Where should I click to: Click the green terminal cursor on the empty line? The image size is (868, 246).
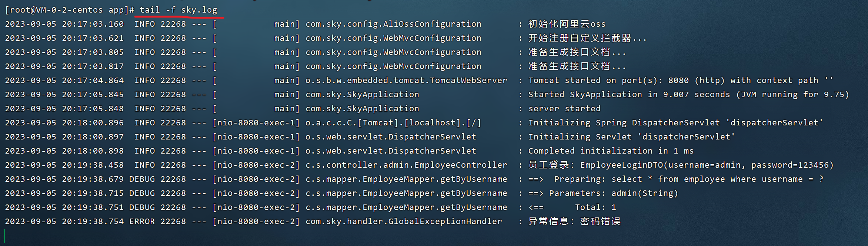pos(5,236)
